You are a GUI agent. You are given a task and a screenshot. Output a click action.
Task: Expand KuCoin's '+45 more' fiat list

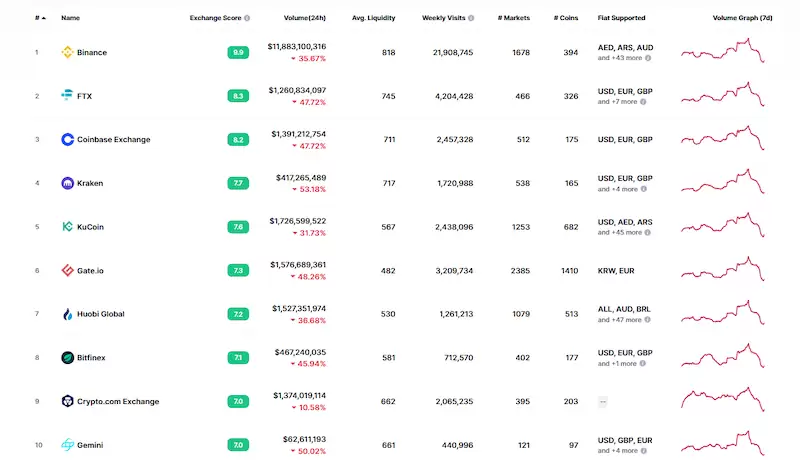coord(623,233)
